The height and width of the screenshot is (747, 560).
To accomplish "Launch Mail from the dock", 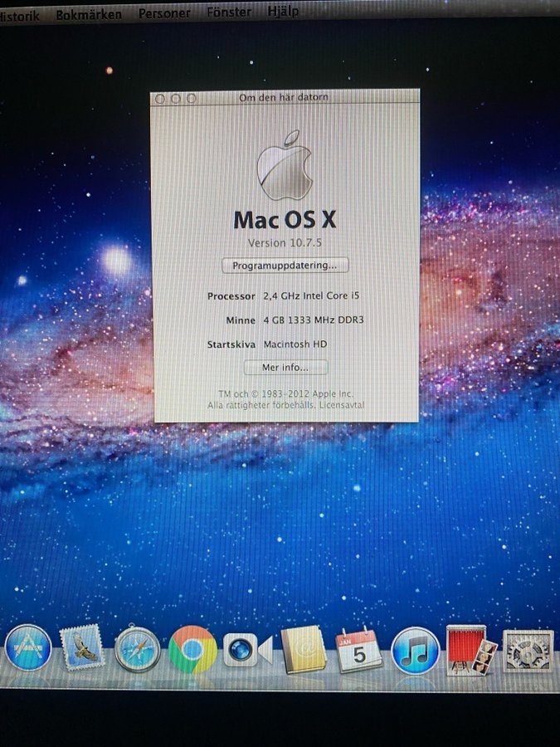I will pos(82,647).
